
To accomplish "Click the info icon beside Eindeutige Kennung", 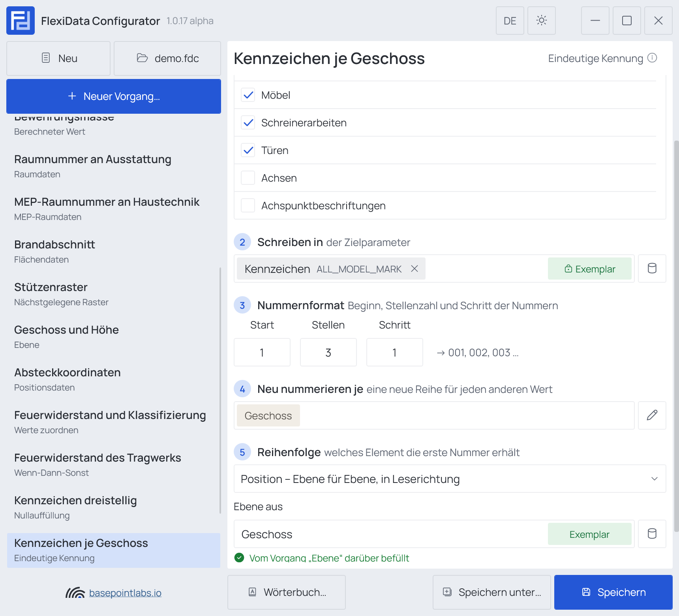I will 653,58.
